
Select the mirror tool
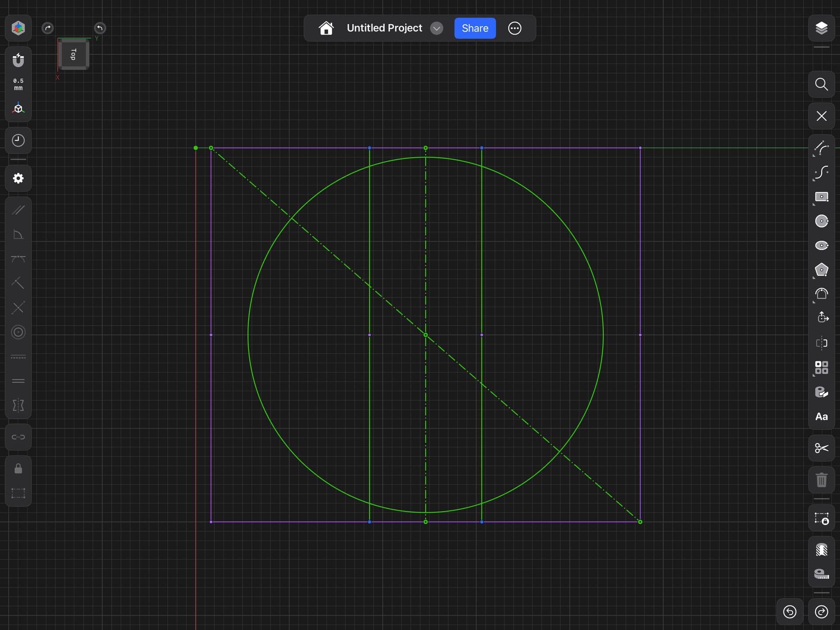click(821, 343)
